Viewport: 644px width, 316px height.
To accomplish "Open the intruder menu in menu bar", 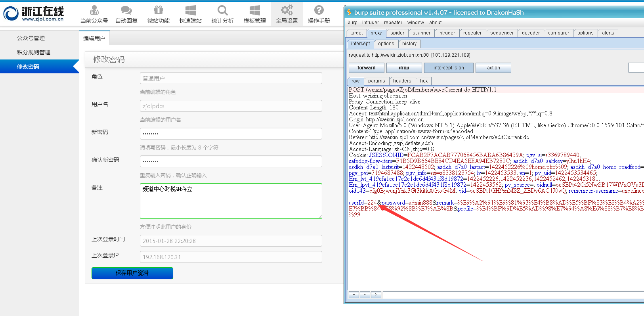I will tap(371, 23).
